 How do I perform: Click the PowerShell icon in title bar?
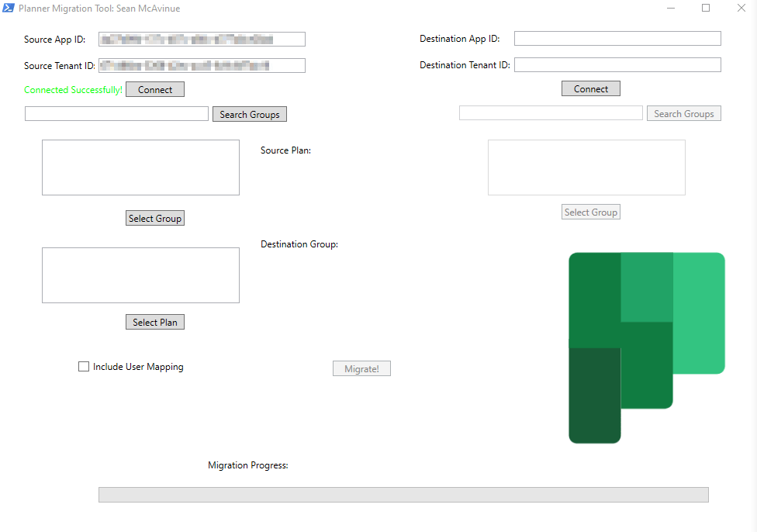[x=9, y=8]
